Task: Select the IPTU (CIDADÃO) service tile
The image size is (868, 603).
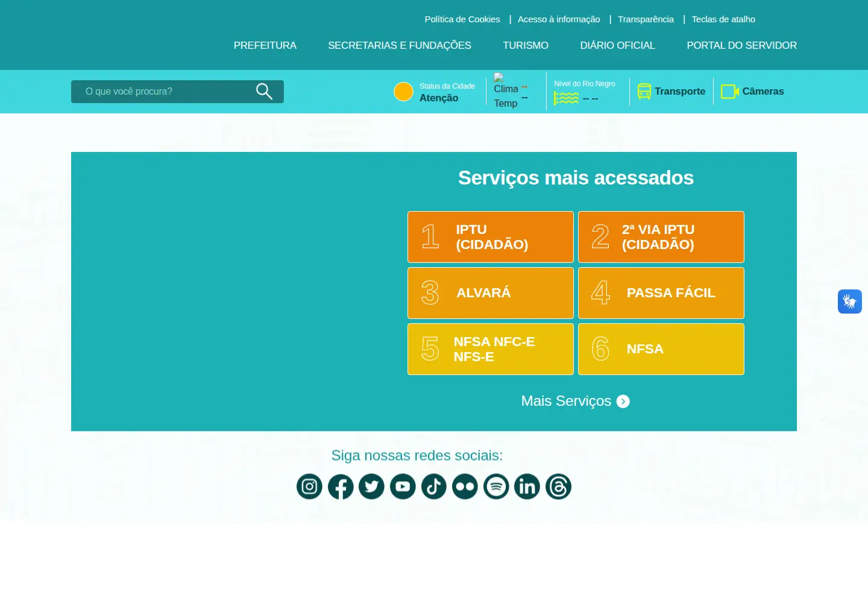Action: [x=491, y=237]
